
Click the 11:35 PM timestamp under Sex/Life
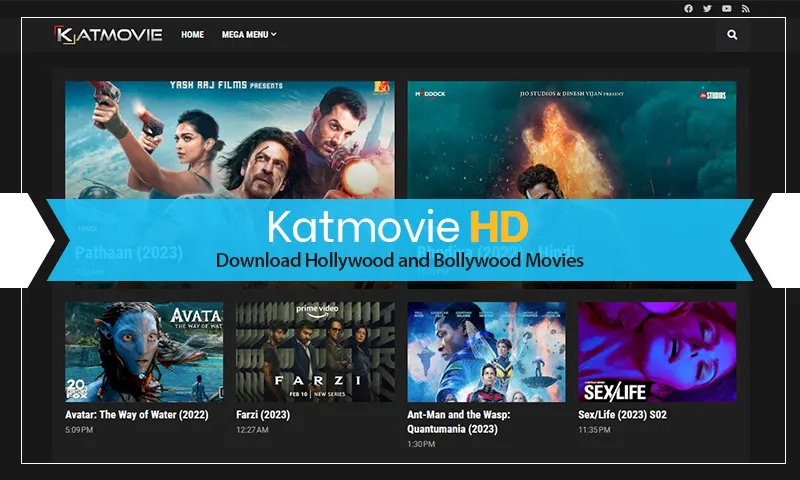click(x=594, y=430)
